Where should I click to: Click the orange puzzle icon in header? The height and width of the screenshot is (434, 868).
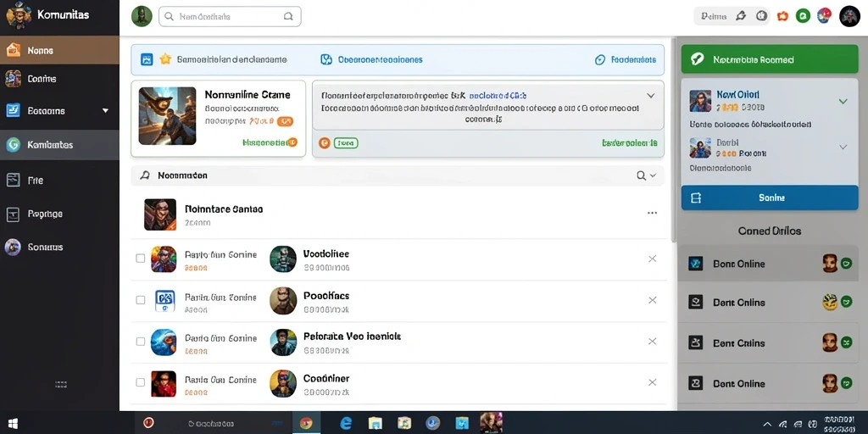click(x=782, y=16)
